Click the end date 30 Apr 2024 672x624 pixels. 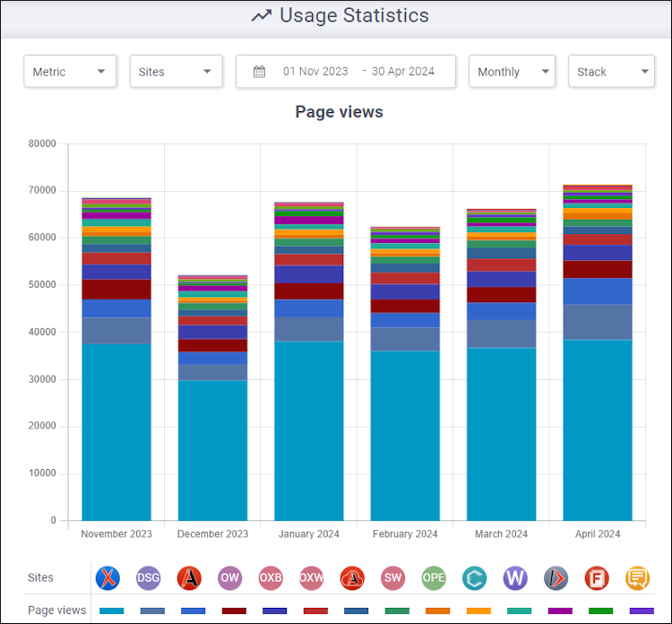tap(402, 72)
